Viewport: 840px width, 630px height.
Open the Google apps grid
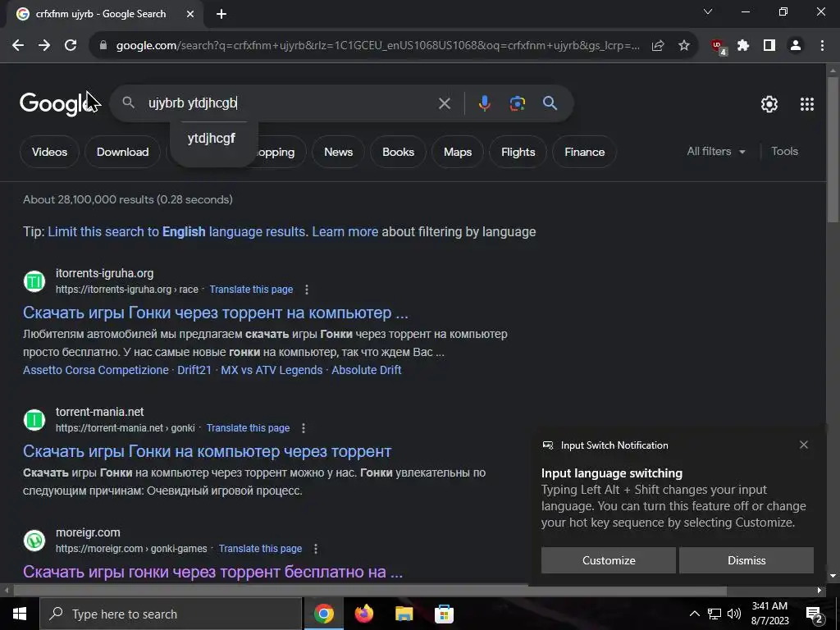point(807,104)
